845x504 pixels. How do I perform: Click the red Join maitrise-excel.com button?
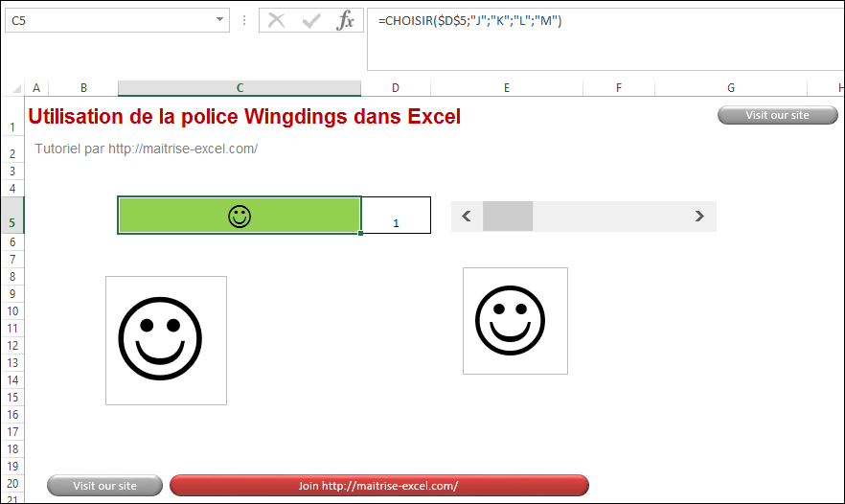point(378,486)
